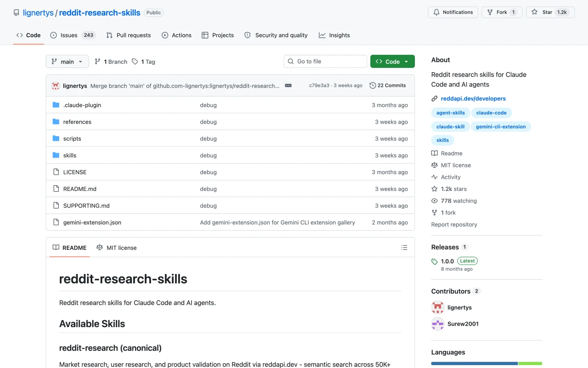Click the lignertys owner link in header
The height and width of the screenshot is (368, 588).
(x=38, y=13)
